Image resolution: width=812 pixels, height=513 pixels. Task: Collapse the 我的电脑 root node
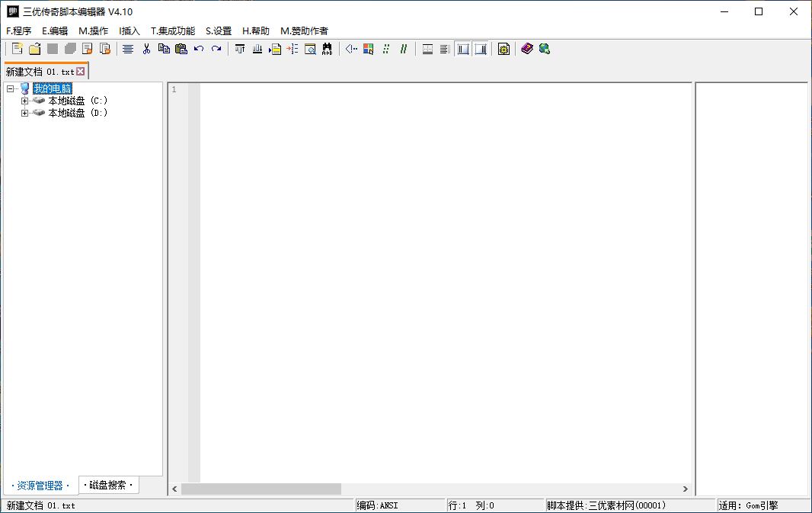point(11,88)
